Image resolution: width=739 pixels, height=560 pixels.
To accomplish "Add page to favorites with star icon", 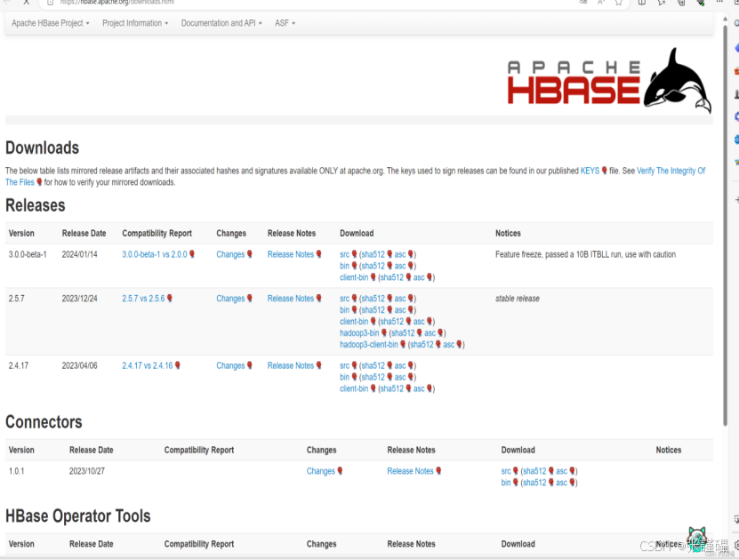I will pos(618,3).
